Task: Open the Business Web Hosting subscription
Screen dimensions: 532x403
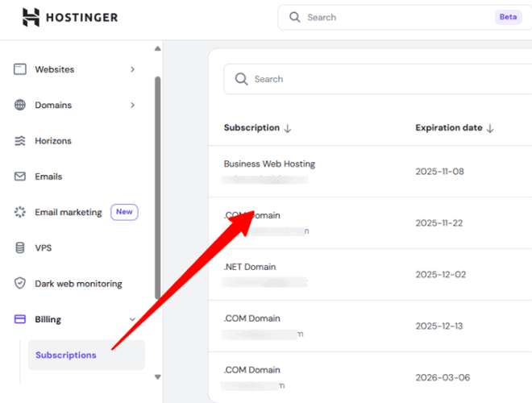Action: point(269,164)
